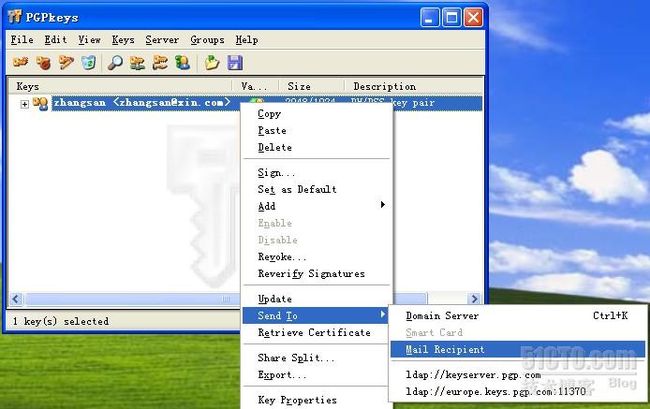Click the send key to server toolbar icon

point(137,63)
